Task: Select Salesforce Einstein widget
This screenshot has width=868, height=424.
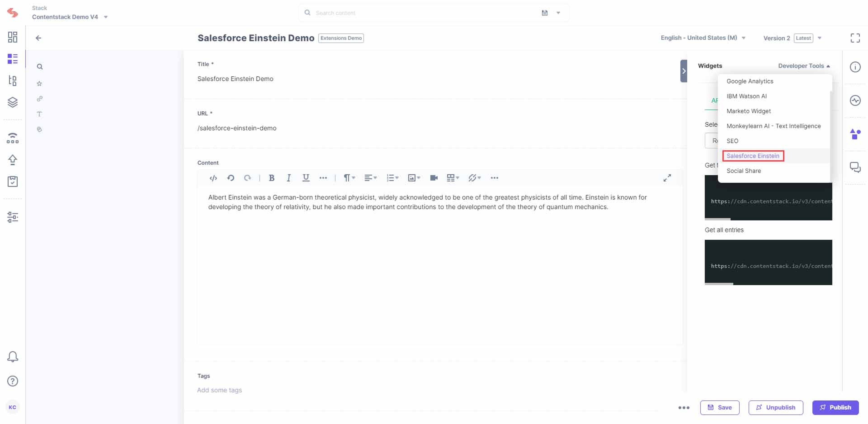Action: click(753, 156)
